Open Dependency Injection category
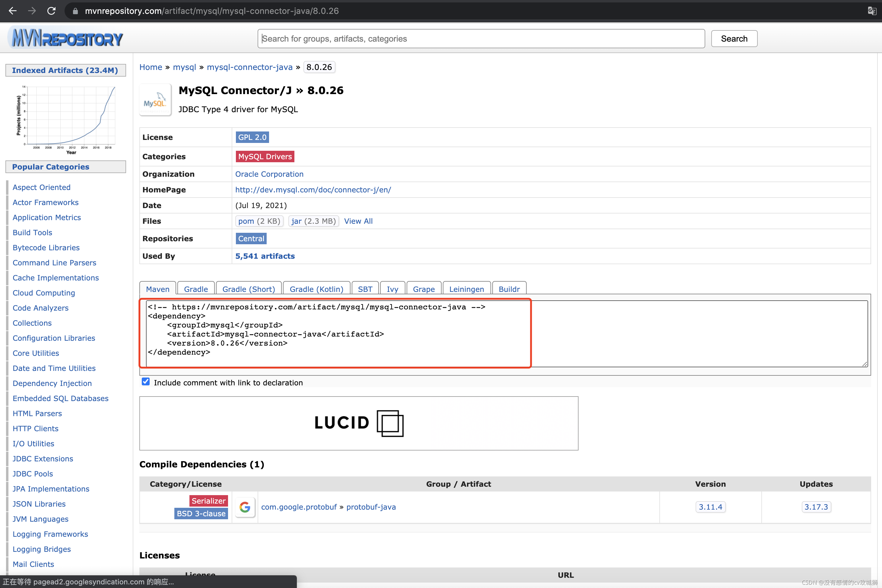Image resolution: width=882 pixels, height=588 pixels. 52,383
